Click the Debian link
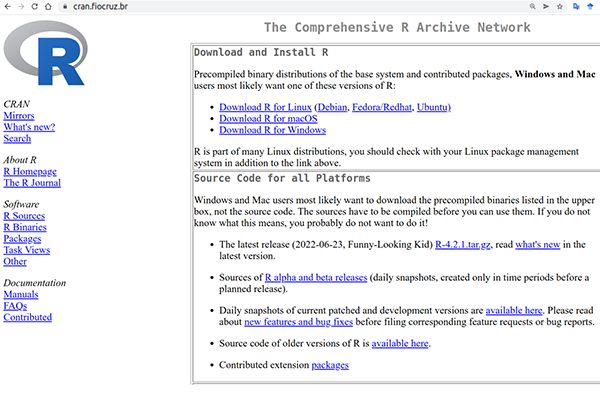The height and width of the screenshot is (399, 600). click(333, 107)
